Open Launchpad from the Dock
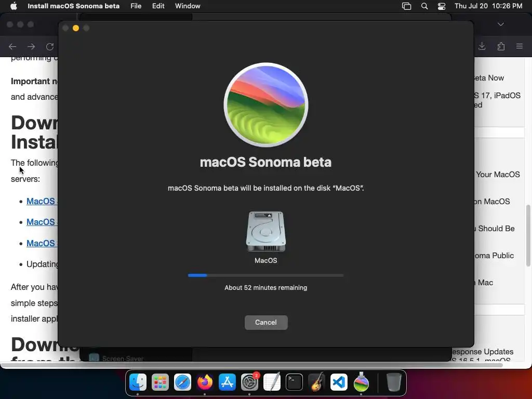The width and height of the screenshot is (532, 399). click(x=160, y=382)
